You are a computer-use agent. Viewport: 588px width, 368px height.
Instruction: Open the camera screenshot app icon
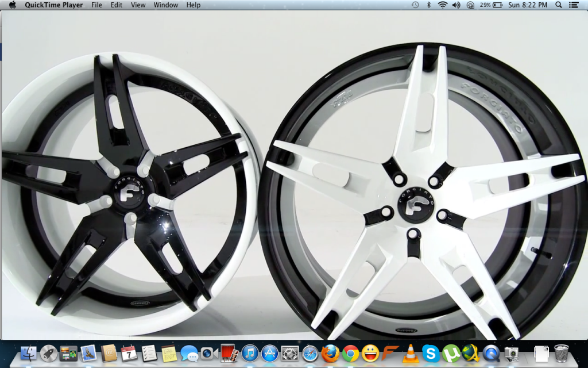pyautogui.click(x=511, y=354)
